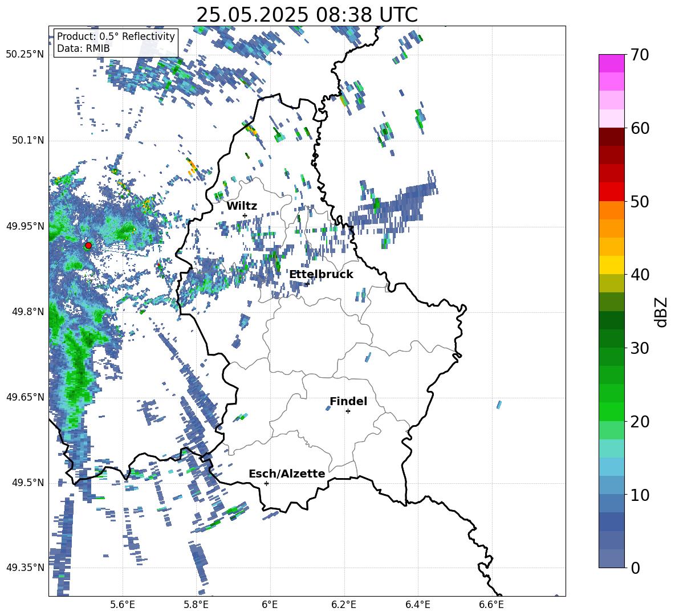Click the 5.8°E longitude label
The image size is (675, 616).
pyautogui.click(x=196, y=605)
